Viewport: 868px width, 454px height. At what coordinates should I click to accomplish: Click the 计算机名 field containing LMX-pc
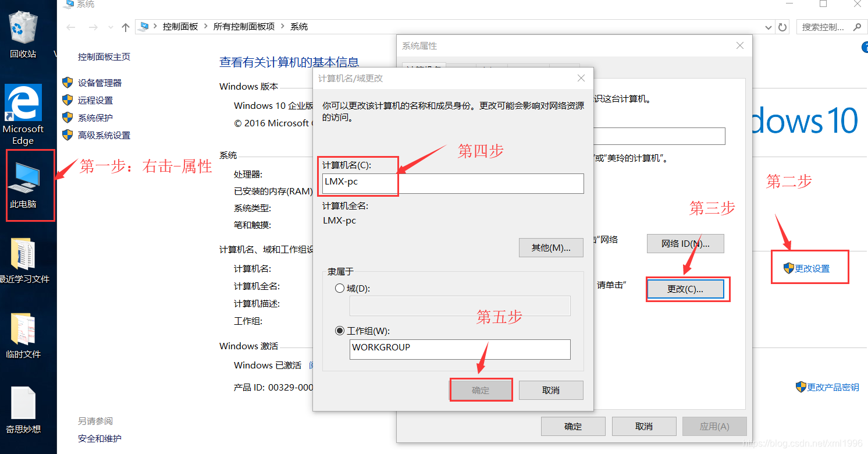[453, 183]
